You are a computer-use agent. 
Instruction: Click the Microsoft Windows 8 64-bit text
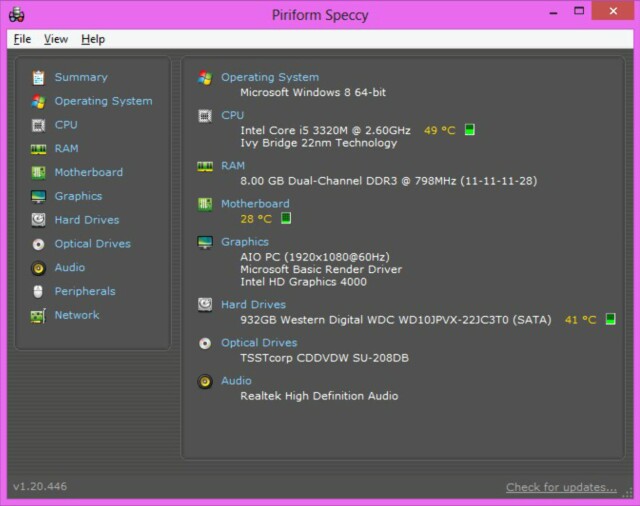coord(313,93)
